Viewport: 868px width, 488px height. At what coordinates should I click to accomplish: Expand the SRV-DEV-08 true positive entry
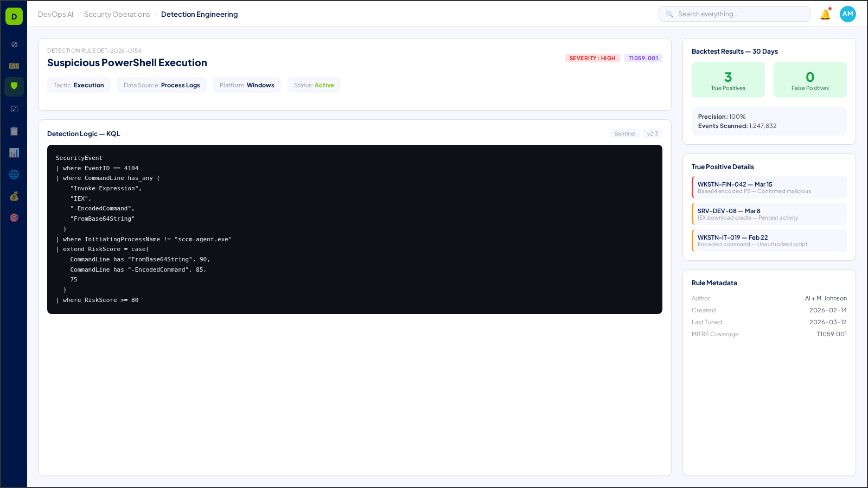(x=768, y=214)
